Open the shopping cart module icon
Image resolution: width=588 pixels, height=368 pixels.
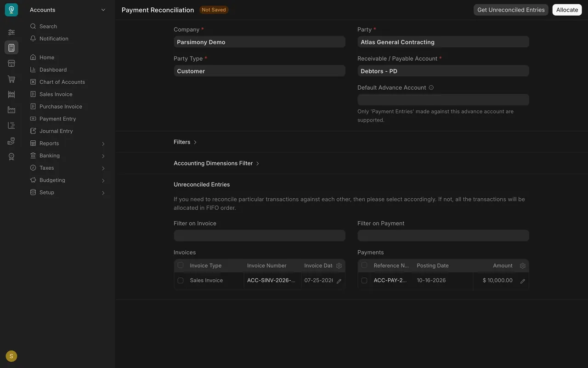coord(11,79)
